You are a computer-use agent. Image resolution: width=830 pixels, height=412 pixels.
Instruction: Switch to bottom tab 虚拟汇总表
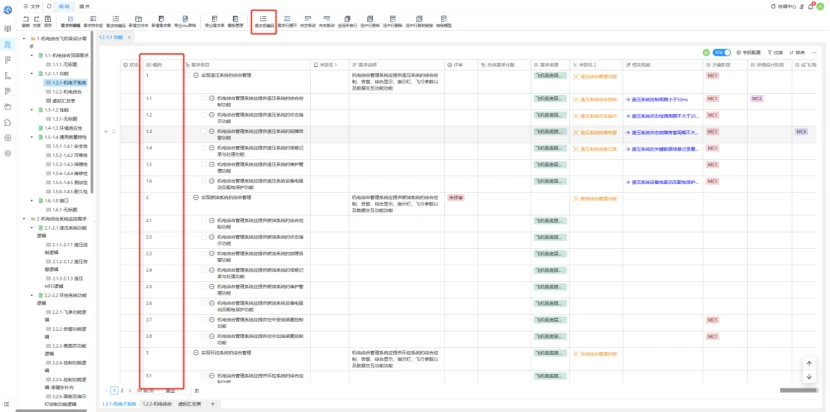[188, 404]
